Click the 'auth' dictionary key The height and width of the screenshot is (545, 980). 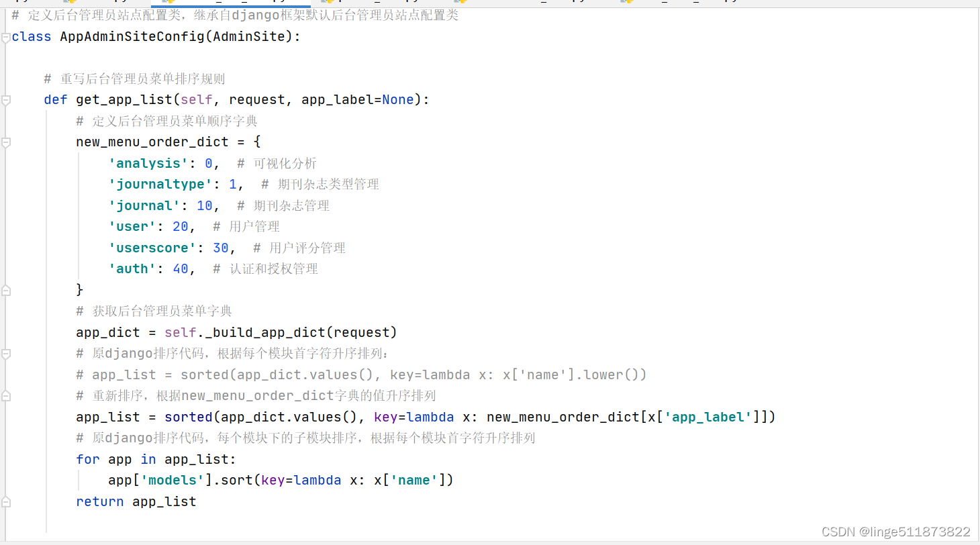click(132, 268)
